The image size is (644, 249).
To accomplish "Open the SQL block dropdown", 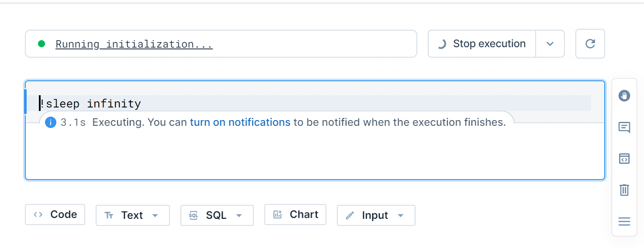I will point(239,215).
